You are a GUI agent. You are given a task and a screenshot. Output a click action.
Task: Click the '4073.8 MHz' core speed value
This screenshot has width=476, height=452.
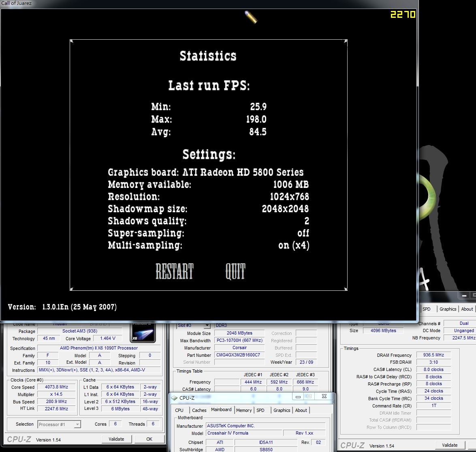56,387
